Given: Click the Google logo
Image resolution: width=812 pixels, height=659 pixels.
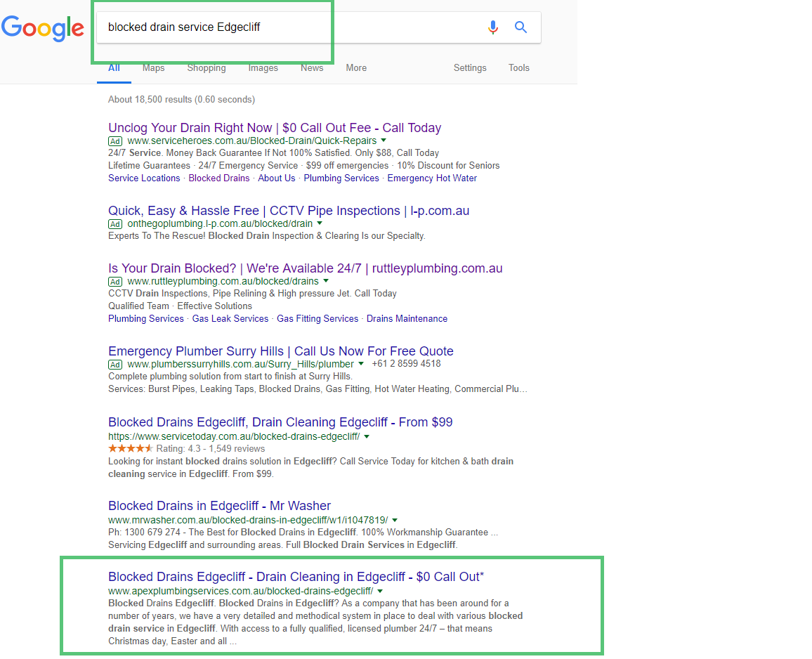Looking at the screenshot, I should coord(42,28).
